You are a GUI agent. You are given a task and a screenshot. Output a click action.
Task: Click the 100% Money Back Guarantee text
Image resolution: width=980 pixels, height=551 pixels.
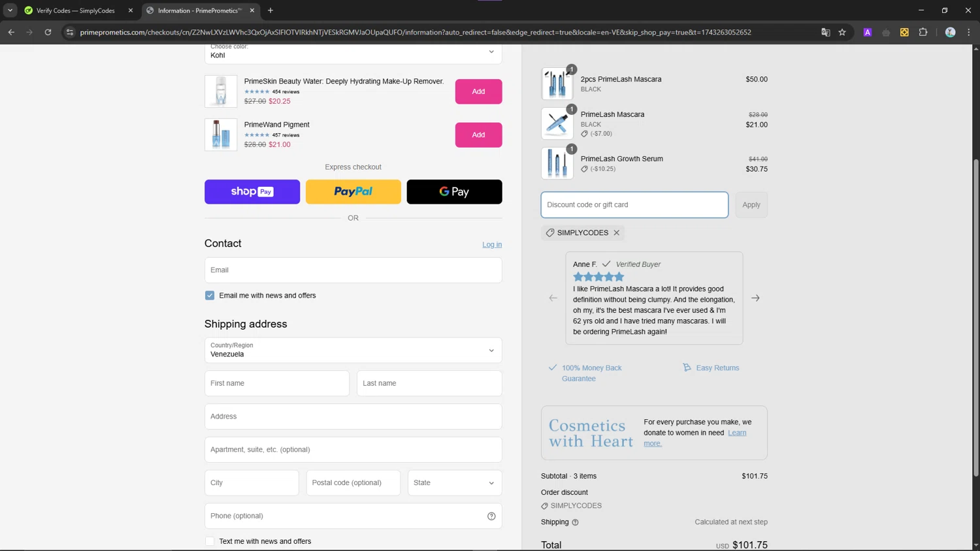[592, 373]
